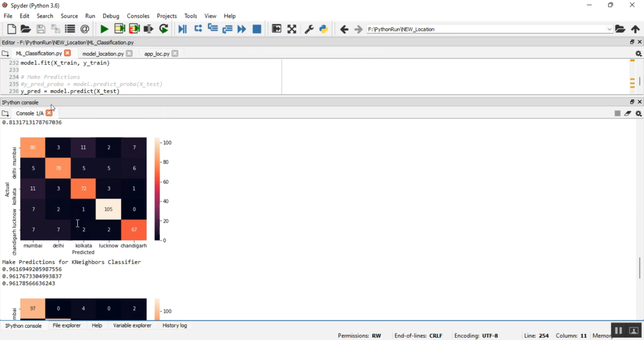
Task: Close the app_loc.py editor tab
Action: coord(175,53)
